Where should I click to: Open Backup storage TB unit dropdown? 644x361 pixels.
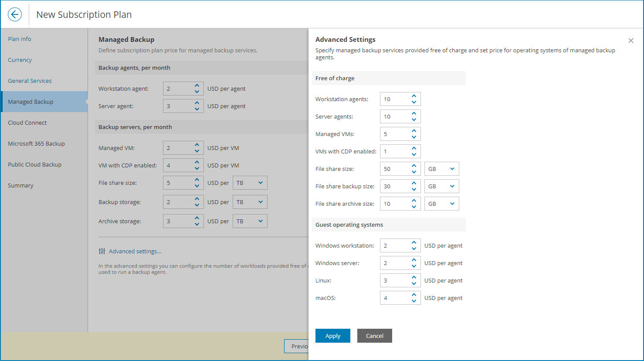click(250, 202)
